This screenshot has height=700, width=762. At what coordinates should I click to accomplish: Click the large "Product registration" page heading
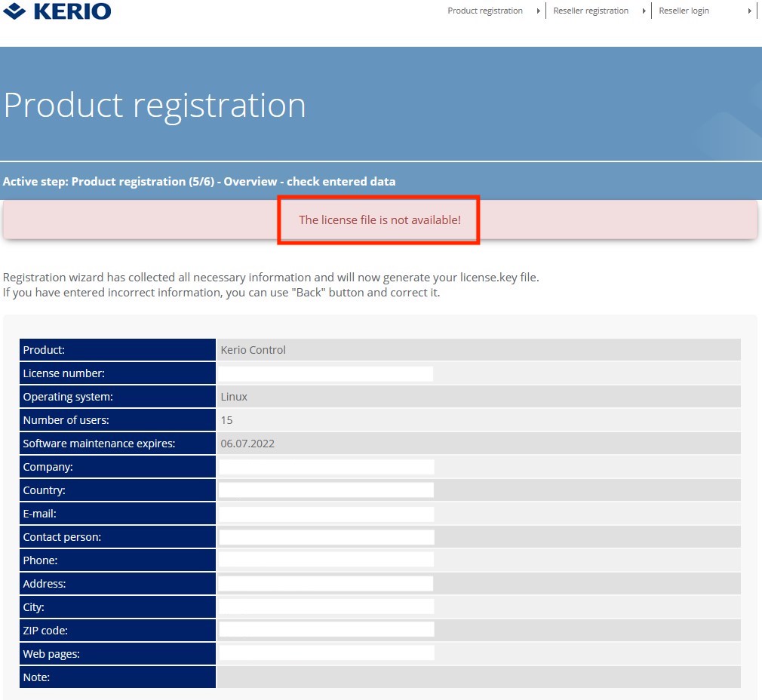tap(155, 106)
